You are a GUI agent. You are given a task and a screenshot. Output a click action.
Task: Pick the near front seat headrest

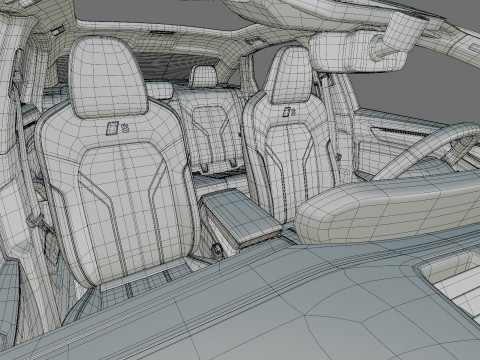coord(108,77)
